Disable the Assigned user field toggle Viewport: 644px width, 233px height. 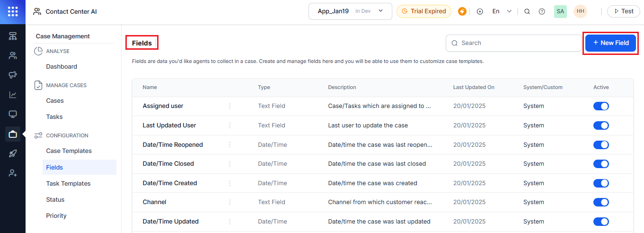click(601, 106)
